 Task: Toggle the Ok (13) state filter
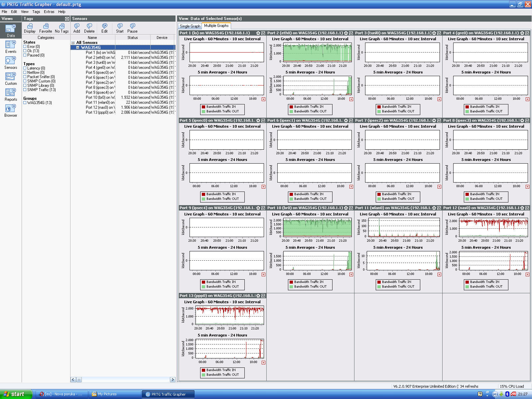[25, 51]
